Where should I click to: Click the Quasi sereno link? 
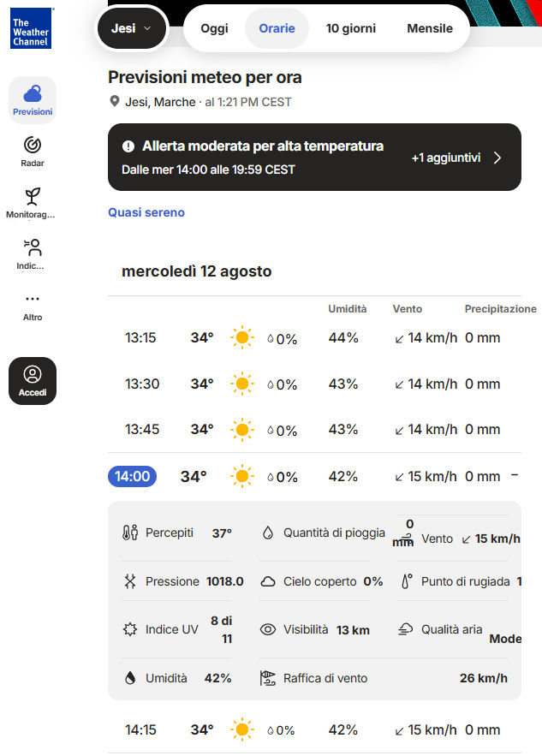[x=146, y=212]
